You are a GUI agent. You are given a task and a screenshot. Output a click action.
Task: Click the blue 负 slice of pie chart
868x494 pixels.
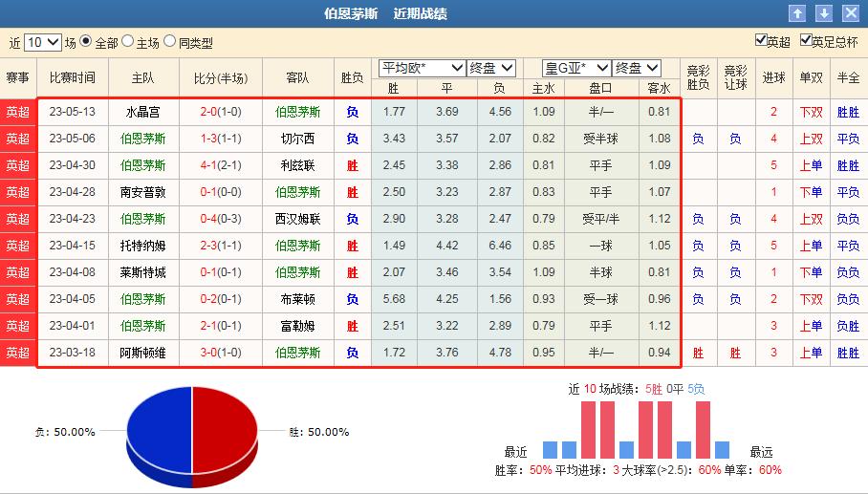pos(160,429)
